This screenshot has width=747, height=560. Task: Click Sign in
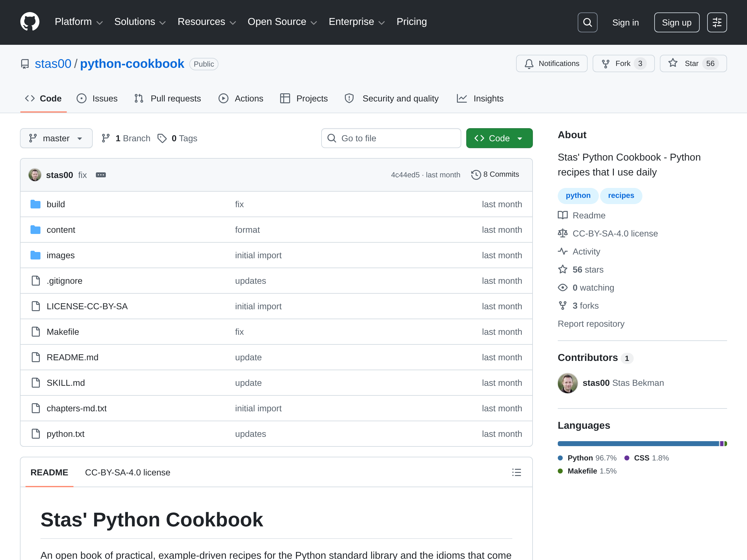(625, 22)
